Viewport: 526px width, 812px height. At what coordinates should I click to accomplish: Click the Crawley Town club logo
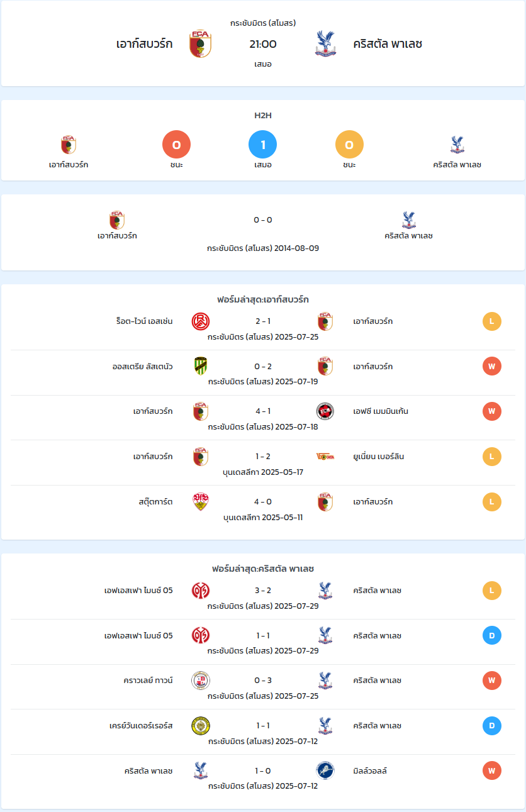click(201, 681)
